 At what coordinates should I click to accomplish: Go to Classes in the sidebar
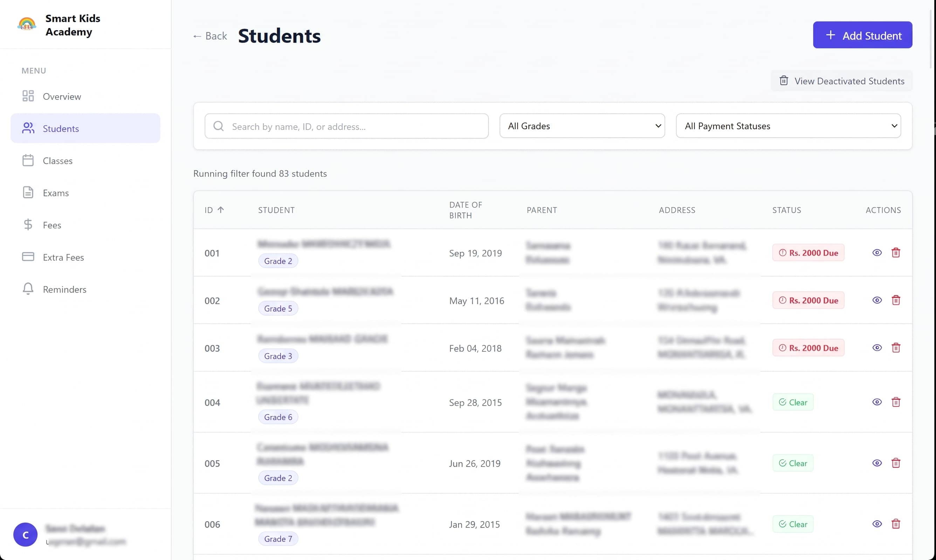point(85,160)
